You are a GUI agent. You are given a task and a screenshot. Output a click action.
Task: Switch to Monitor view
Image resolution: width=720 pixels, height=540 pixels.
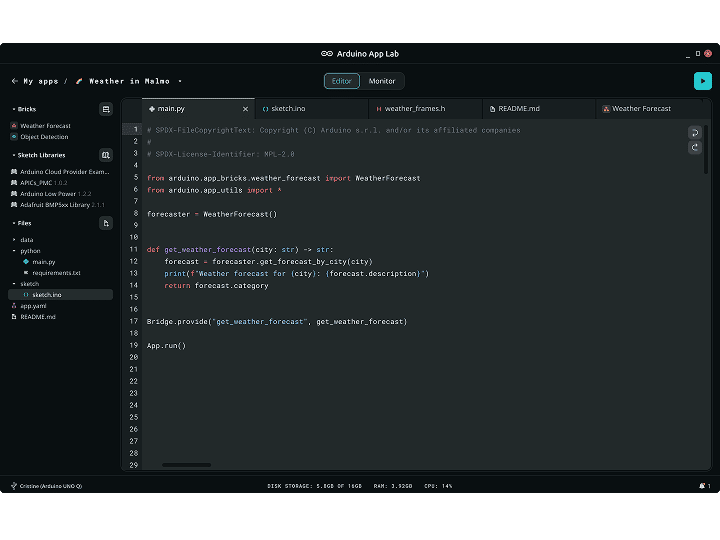pos(382,81)
